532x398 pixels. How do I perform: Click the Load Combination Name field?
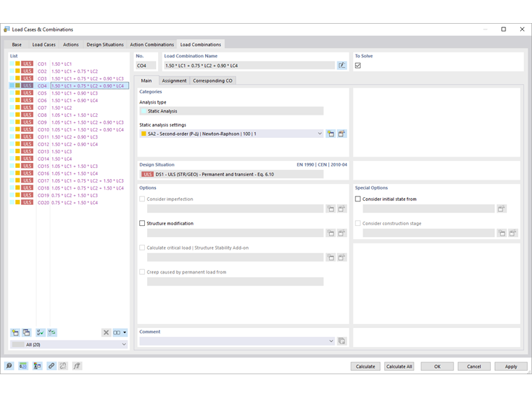pos(249,66)
